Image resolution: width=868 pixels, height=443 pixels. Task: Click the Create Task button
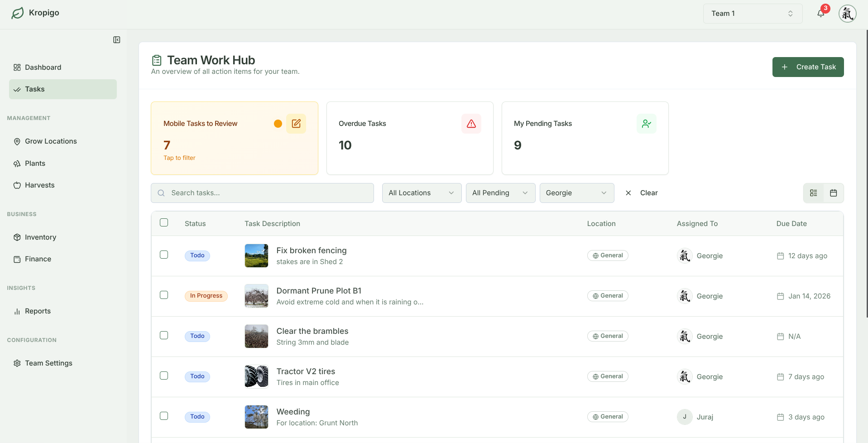tap(808, 67)
